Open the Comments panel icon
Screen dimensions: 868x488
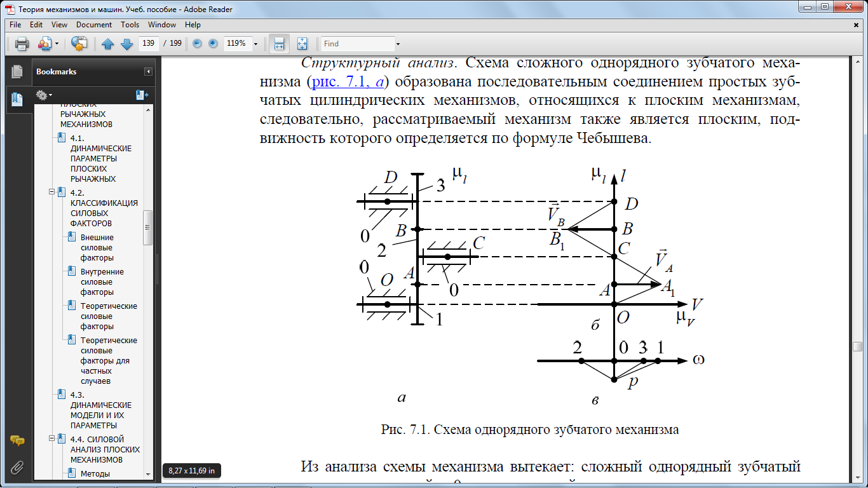click(x=17, y=441)
